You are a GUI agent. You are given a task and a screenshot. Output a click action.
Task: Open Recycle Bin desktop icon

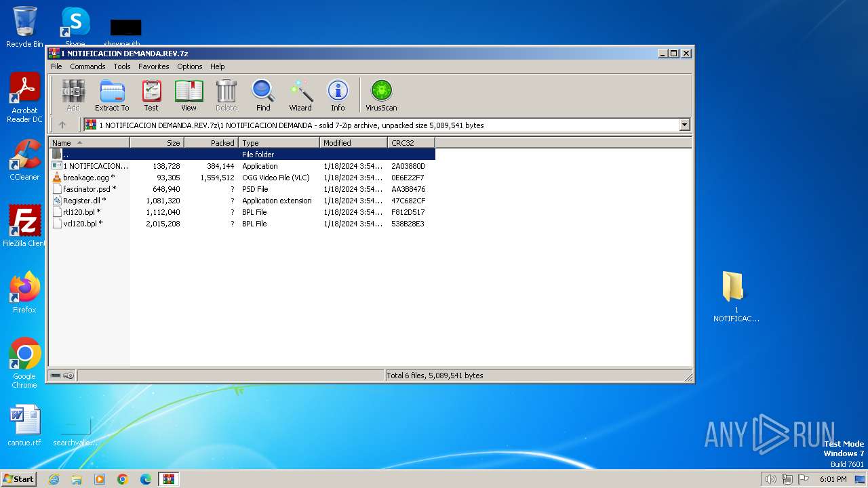click(x=24, y=27)
